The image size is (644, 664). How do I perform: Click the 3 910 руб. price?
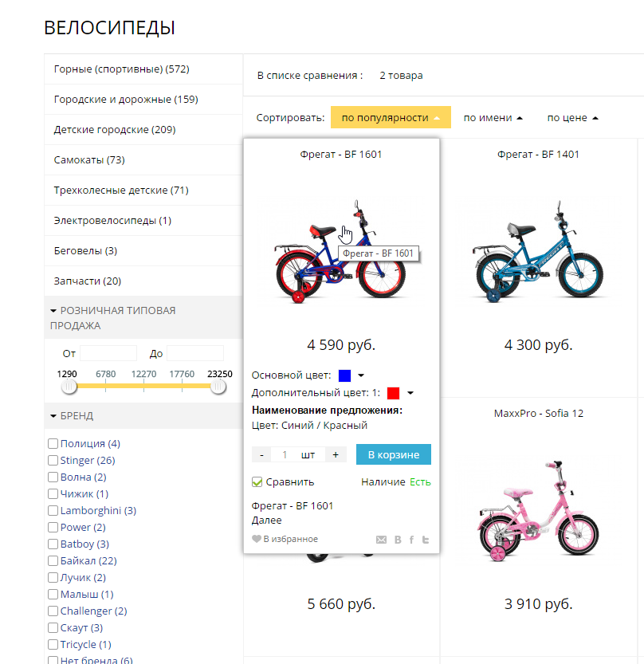point(538,603)
